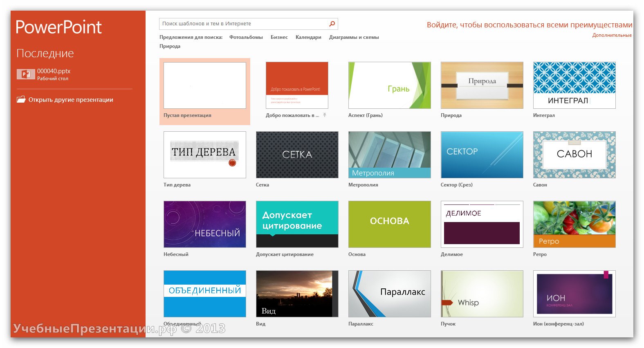Click the 'Аспект (Грань)' caption text
Viewport: 644px width, 348px height.
coord(366,115)
